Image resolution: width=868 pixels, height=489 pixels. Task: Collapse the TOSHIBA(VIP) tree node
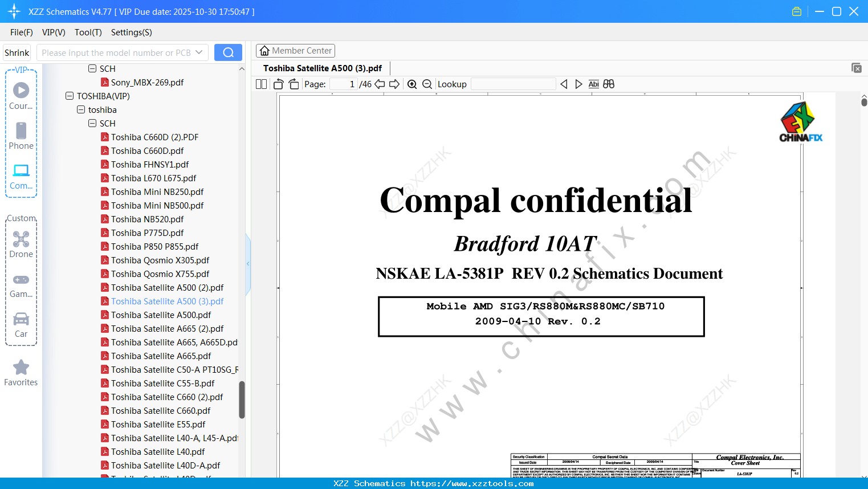tap(70, 96)
